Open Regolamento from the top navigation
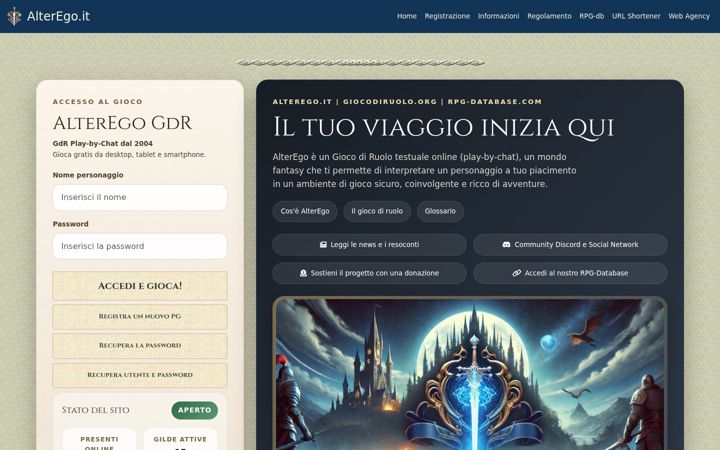 (549, 16)
